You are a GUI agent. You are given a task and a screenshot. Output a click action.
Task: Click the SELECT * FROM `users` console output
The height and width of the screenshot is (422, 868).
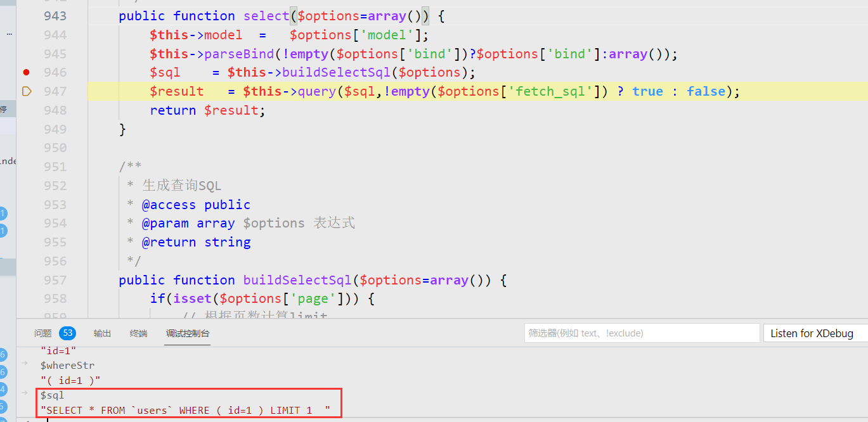[185, 411]
